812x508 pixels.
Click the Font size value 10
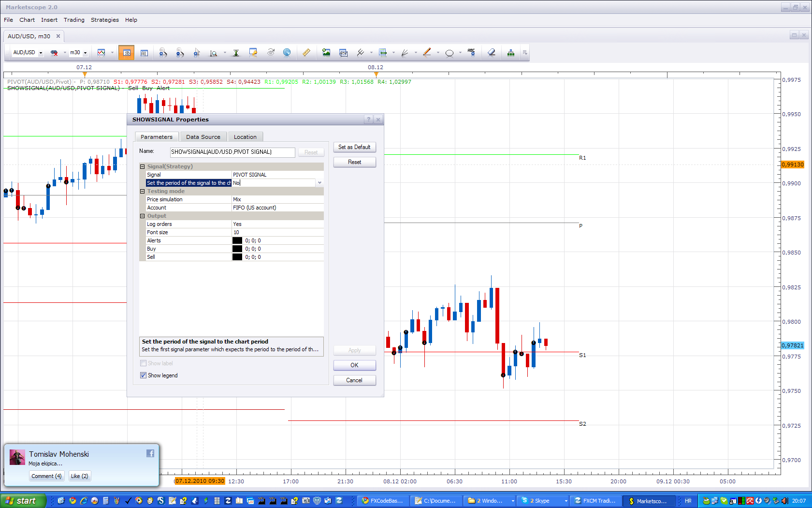[x=277, y=232]
